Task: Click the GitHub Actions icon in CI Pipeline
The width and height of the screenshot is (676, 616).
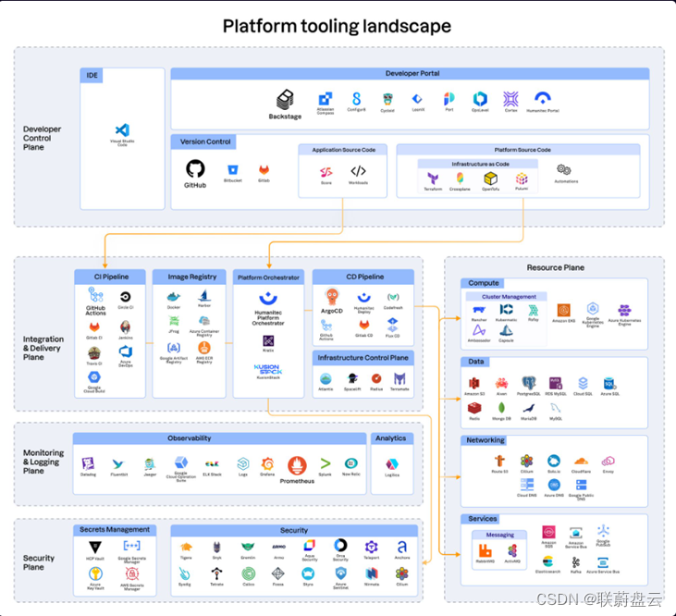Action: (x=95, y=295)
